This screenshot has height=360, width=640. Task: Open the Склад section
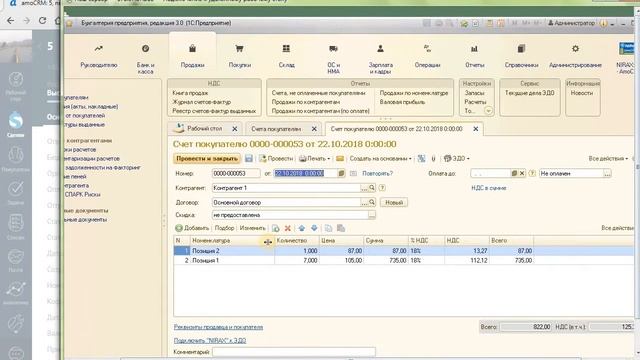click(286, 56)
